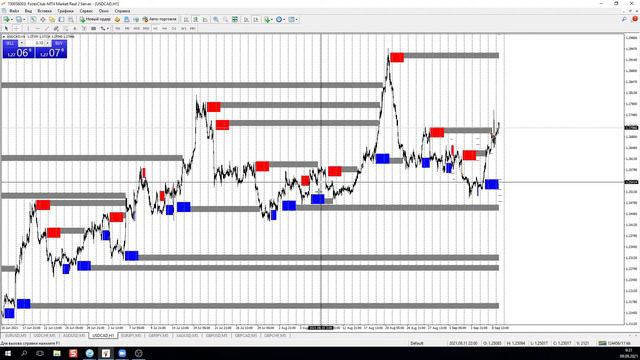
Task: Open the Windows Start button
Action: 8,353
